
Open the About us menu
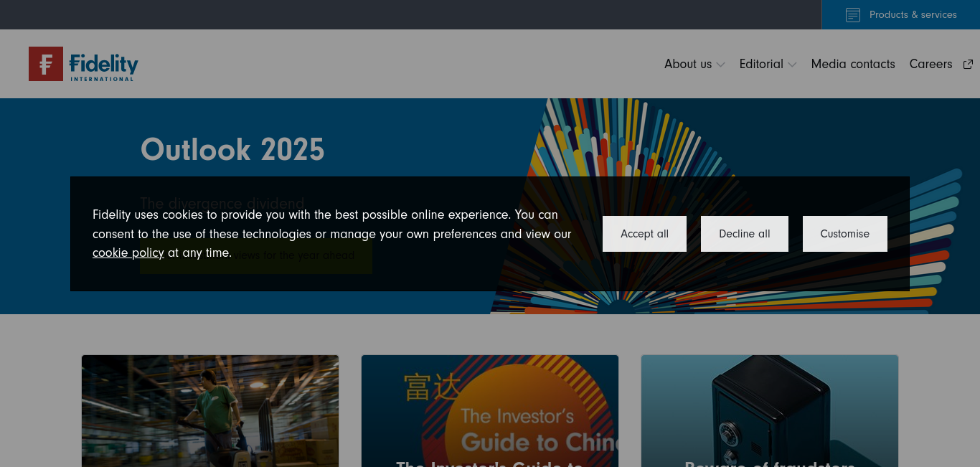pos(688,64)
